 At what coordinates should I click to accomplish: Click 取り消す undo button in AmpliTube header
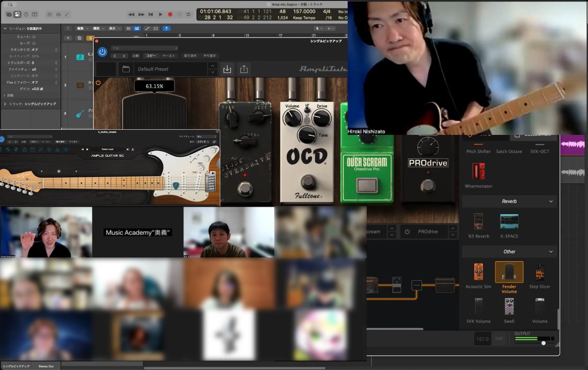(x=190, y=56)
